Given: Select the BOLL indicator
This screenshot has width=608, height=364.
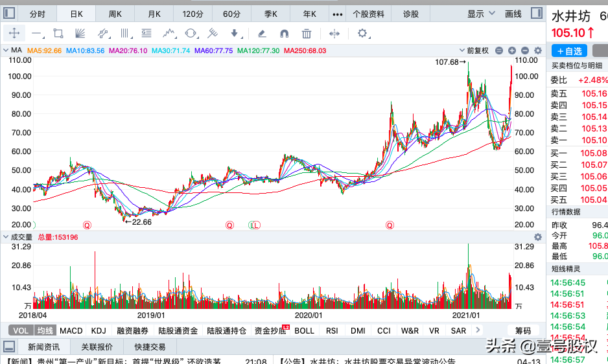Looking at the screenshot, I should click(305, 331).
